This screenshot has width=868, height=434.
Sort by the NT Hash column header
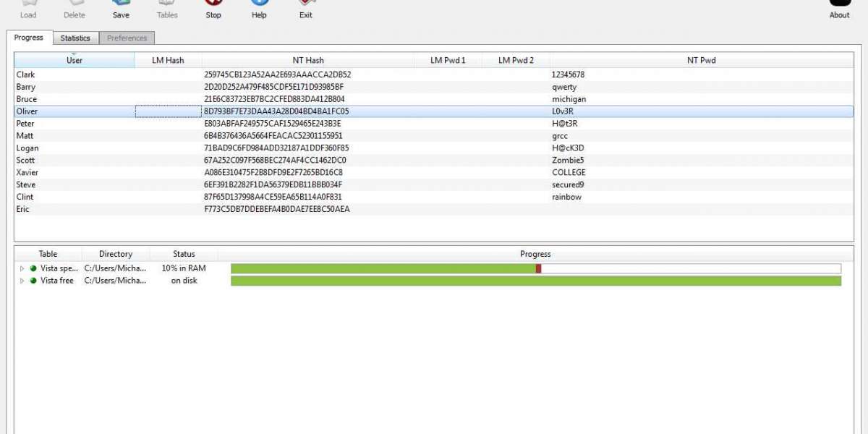[x=308, y=61]
